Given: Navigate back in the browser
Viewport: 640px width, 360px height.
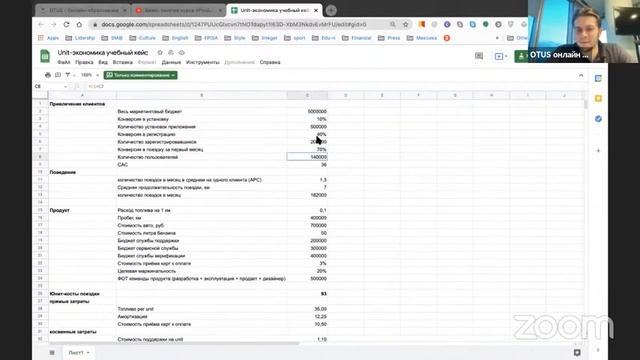Looking at the screenshot, I should [41, 24].
